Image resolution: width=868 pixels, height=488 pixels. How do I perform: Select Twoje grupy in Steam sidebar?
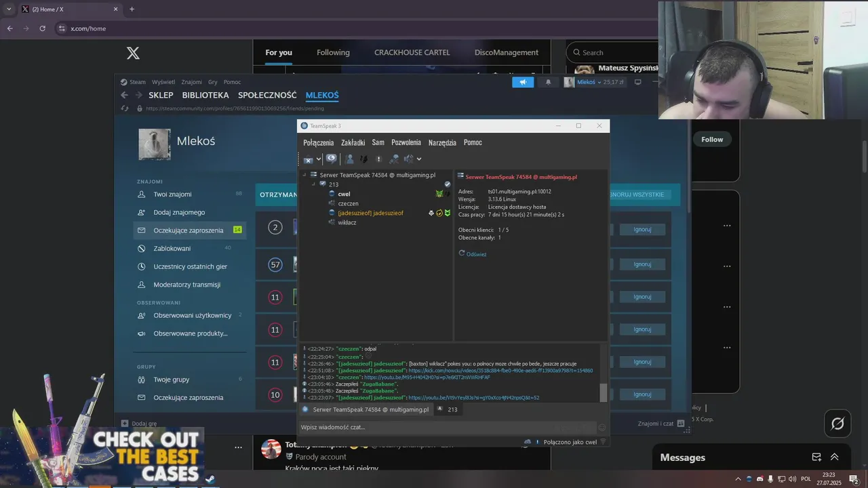pos(189,380)
